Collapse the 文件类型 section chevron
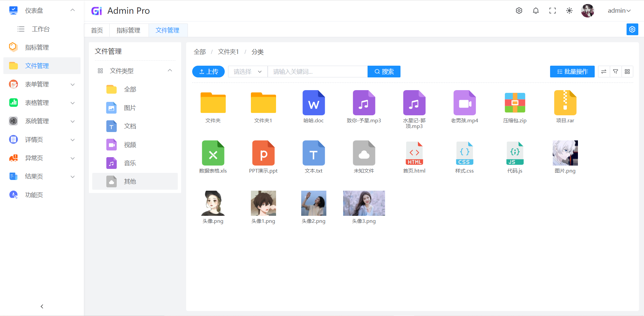 tap(170, 70)
